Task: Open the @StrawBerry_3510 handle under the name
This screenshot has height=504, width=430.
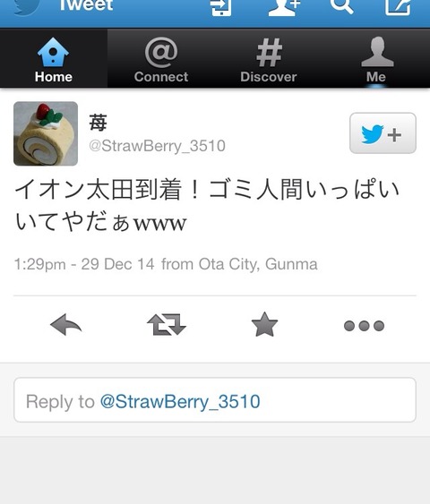Action: tap(157, 146)
